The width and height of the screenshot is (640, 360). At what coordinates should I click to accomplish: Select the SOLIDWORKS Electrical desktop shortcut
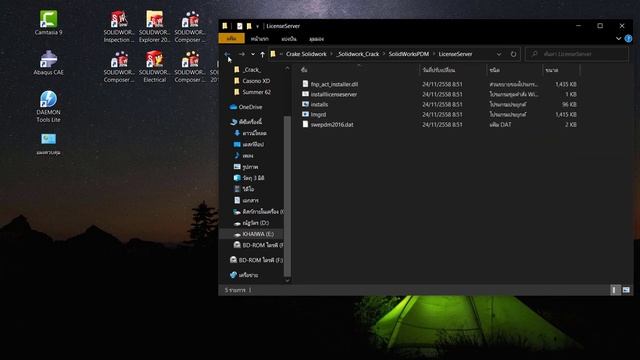click(155, 67)
